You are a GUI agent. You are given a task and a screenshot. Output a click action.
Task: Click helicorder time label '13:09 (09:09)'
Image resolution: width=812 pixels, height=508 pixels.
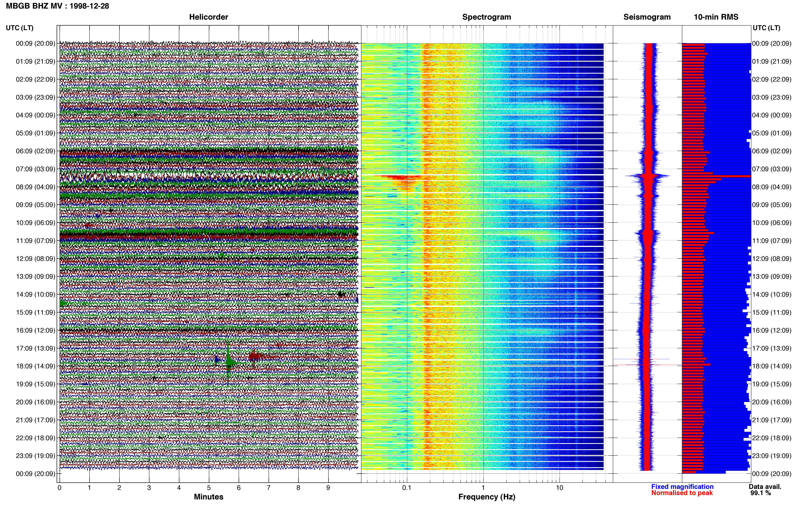coord(35,277)
